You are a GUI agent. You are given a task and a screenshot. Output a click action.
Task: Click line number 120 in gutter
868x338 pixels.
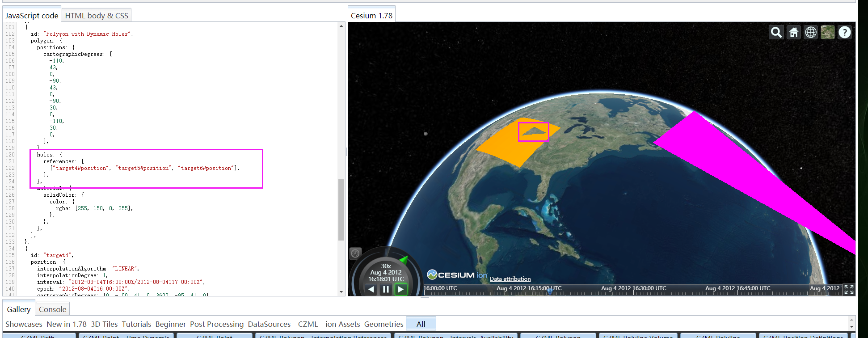(x=10, y=155)
